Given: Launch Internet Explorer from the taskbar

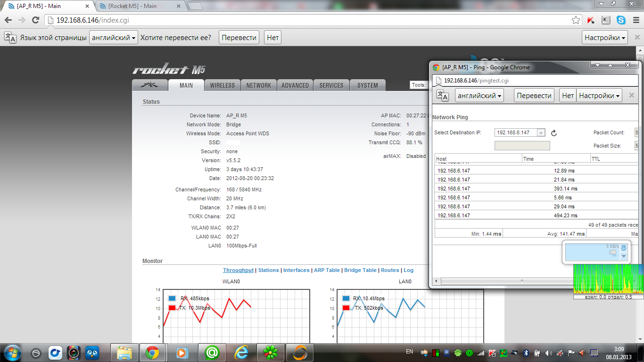Looking at the screenshot, I should 241,352.
